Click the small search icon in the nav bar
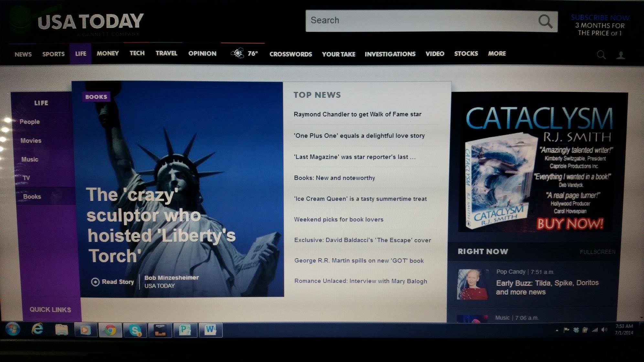644x362 pixels. tap(601, 55)
